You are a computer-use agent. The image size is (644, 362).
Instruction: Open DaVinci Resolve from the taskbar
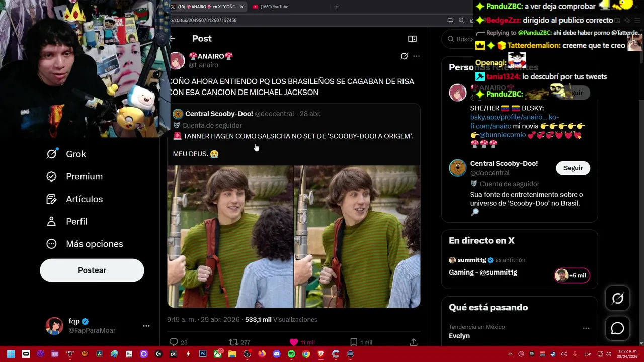pos(99,354)
